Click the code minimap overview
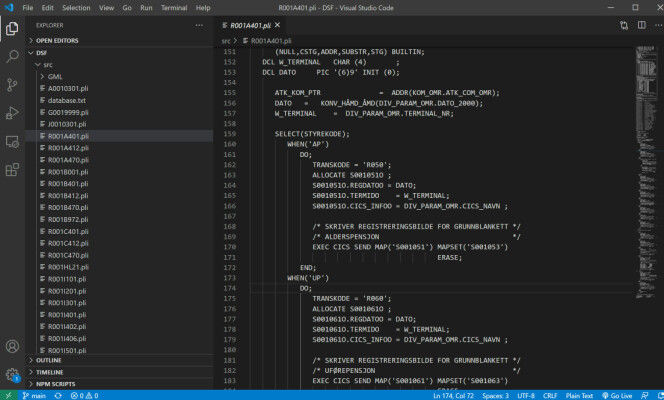The height and width of the screenshot is (400, 664). [647, 172]
